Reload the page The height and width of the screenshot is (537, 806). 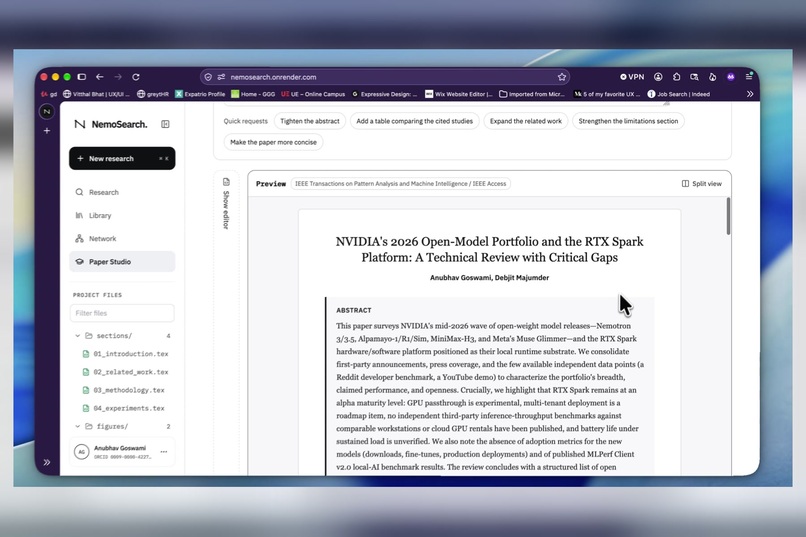[136, 77]
